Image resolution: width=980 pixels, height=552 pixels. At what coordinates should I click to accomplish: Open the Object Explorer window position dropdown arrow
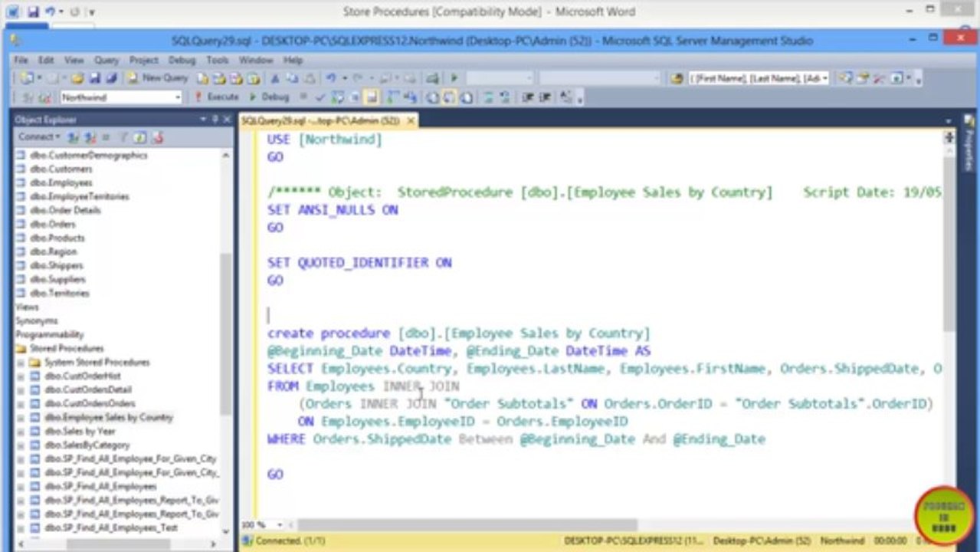pyautogui.click(x=203, y=120)
